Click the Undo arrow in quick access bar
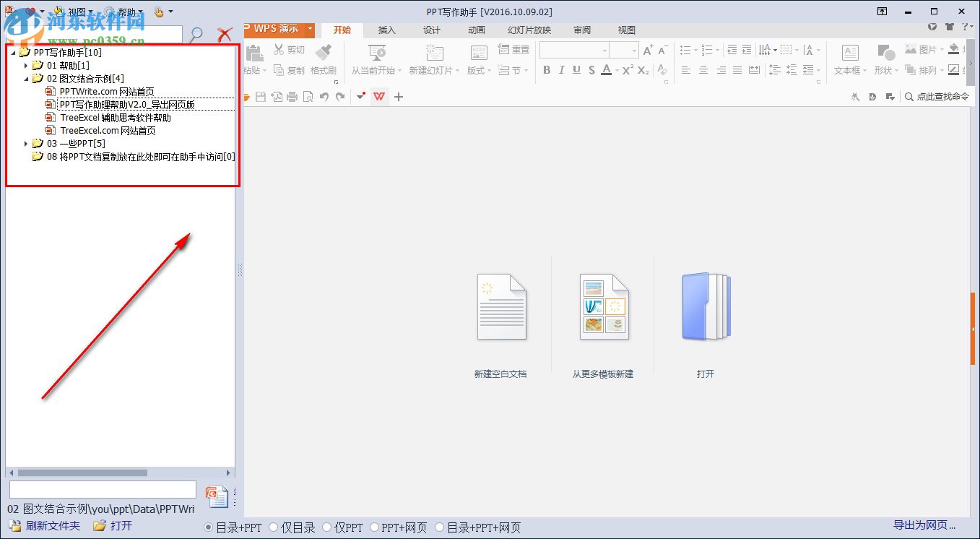 point(324,97)
